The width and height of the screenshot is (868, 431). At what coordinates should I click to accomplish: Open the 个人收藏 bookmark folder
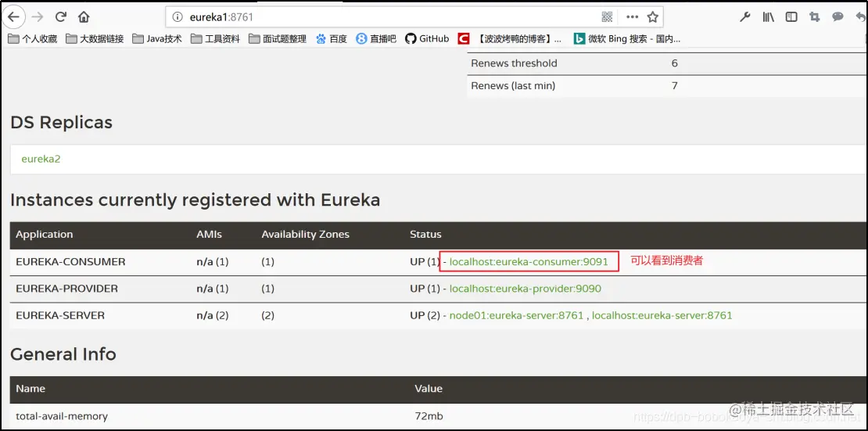point(33,39)
